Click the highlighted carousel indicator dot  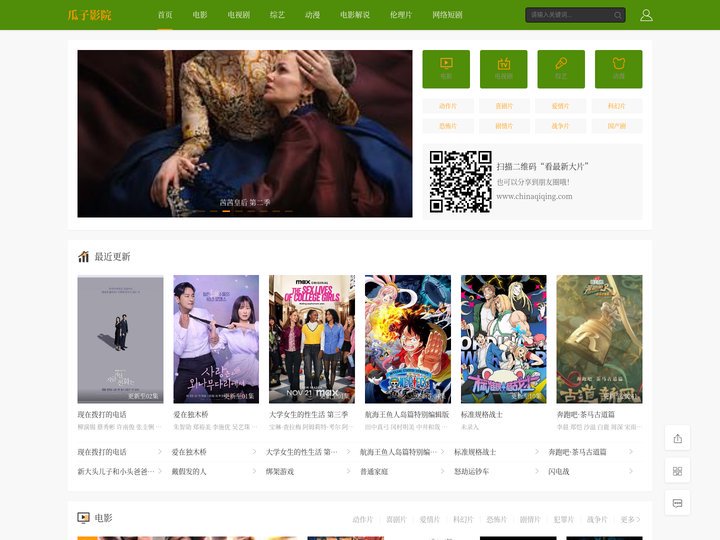pyautogui.click(x=226, y=211)
